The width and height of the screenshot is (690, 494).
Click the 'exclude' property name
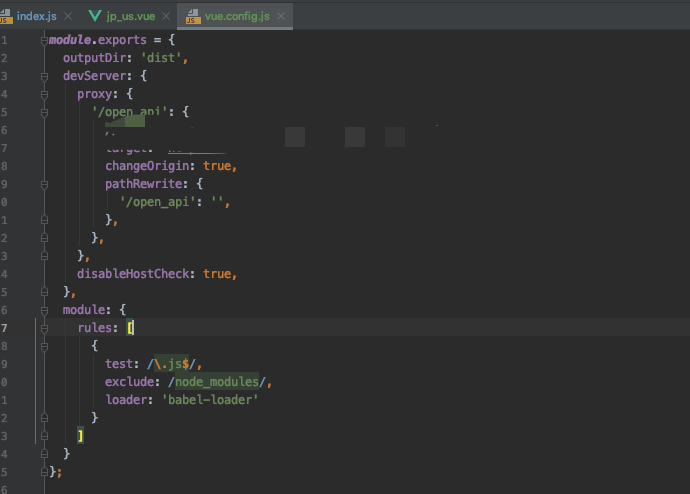(129, 382)
